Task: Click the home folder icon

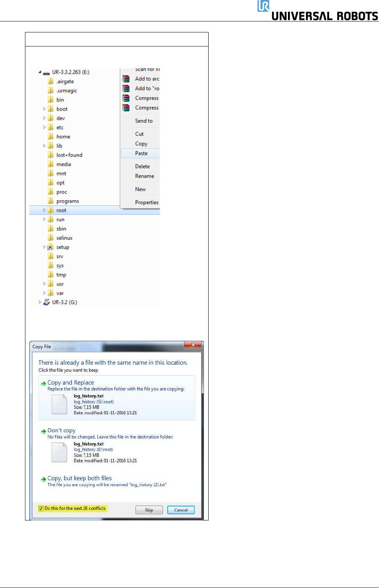Action: click(x=51, y=136)
